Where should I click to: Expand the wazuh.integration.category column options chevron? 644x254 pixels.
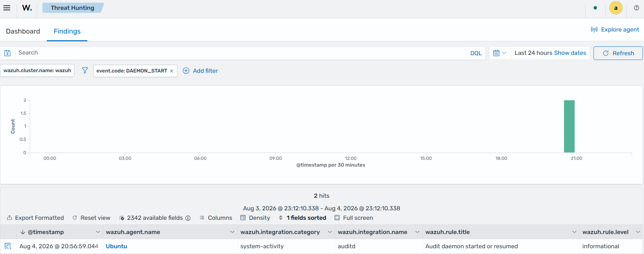[330, 232]
